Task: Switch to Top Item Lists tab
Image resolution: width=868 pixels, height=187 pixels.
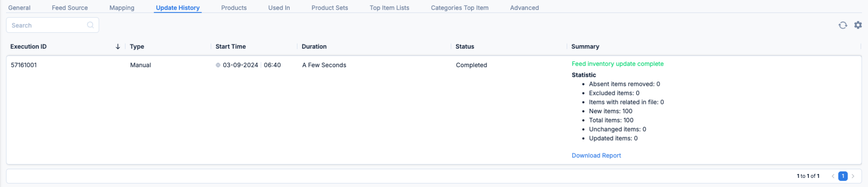Action: [389, 8]
